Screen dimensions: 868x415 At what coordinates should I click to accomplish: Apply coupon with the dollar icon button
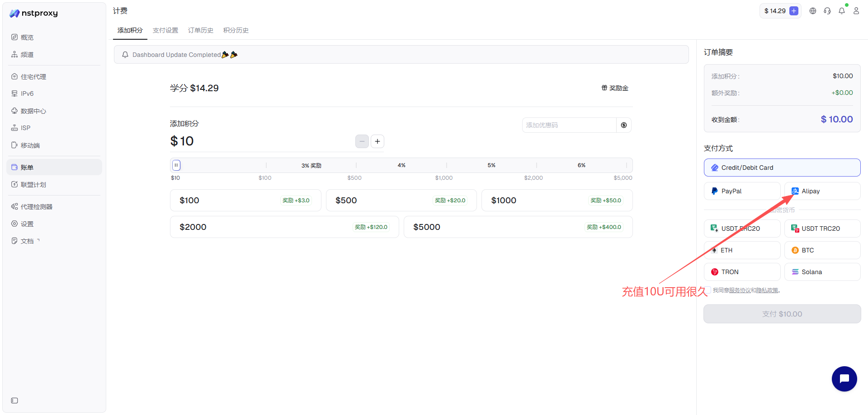pyautogui.click(x=624, y=125)
